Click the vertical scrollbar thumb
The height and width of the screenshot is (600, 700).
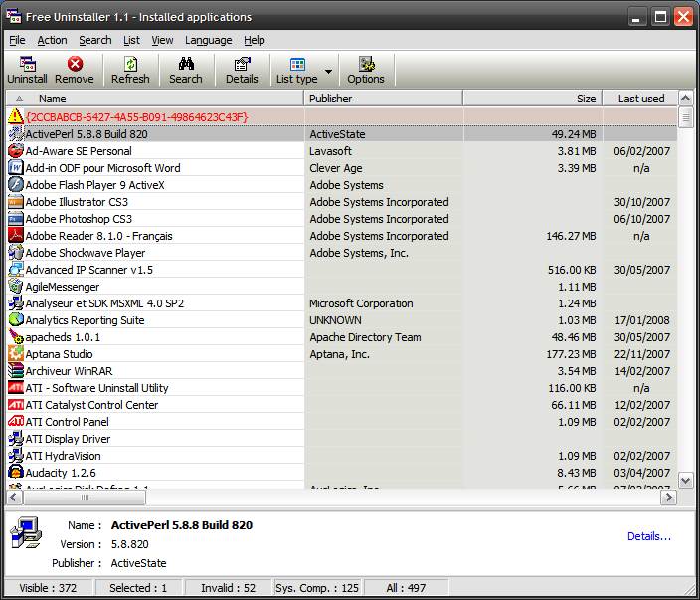(x=686, y=117)
